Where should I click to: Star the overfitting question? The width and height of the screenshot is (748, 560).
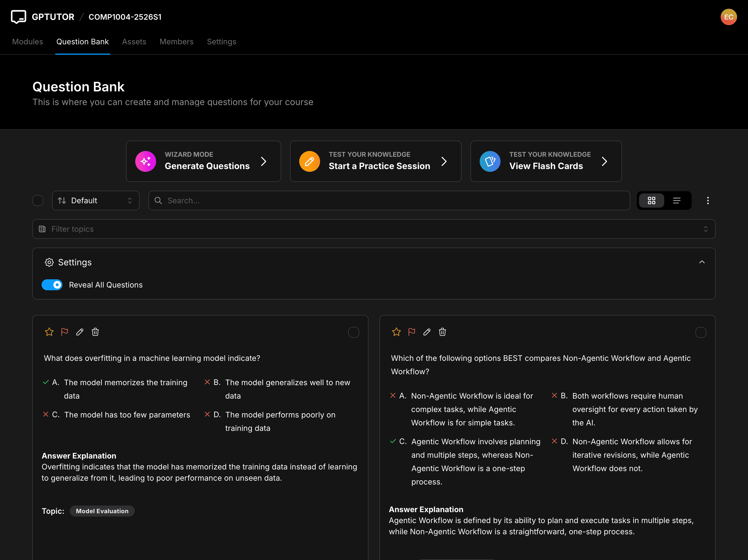(49, 332)
